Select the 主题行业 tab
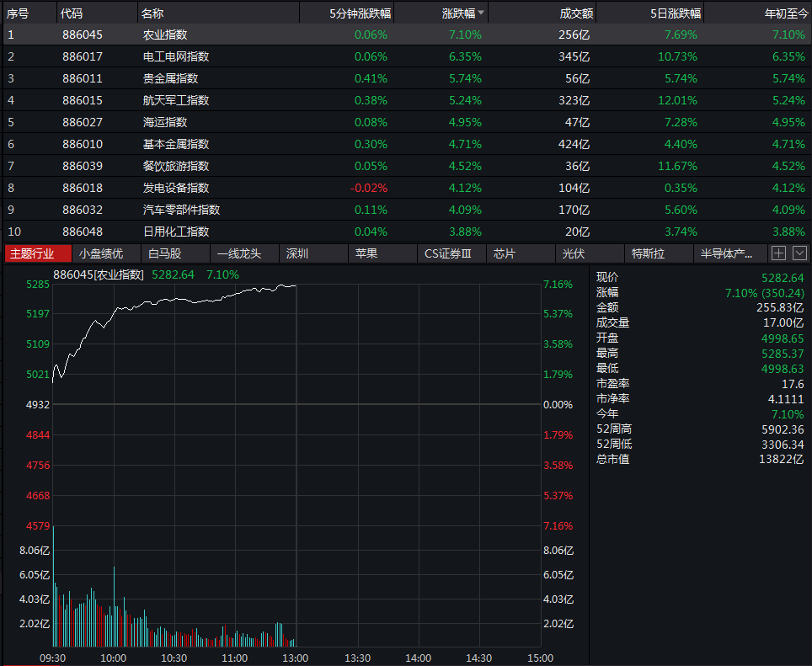 coord(38,253)
